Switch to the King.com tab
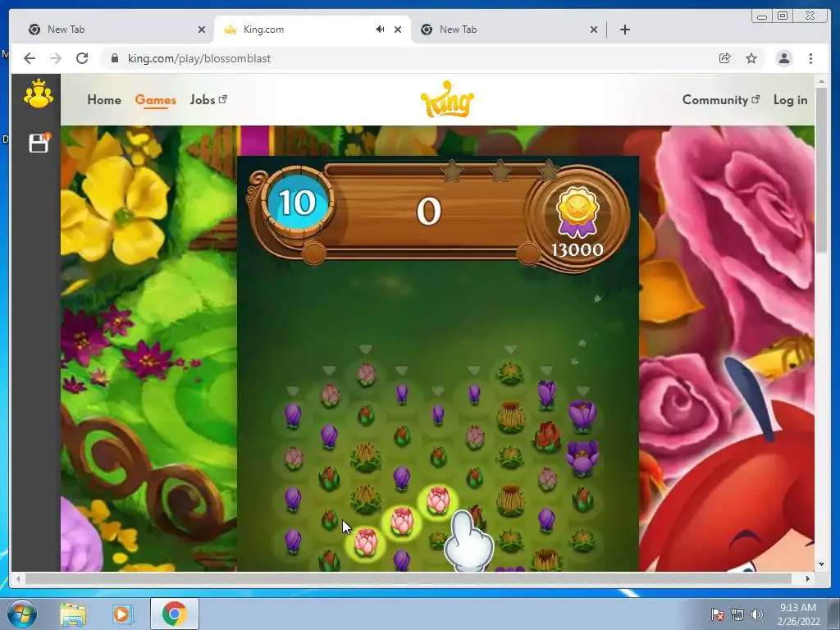The image size is (840, 630). tap(313, 30)
